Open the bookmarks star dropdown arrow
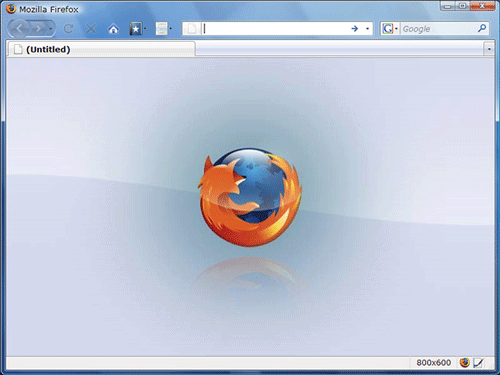500x375 pixels. (145, 29)
